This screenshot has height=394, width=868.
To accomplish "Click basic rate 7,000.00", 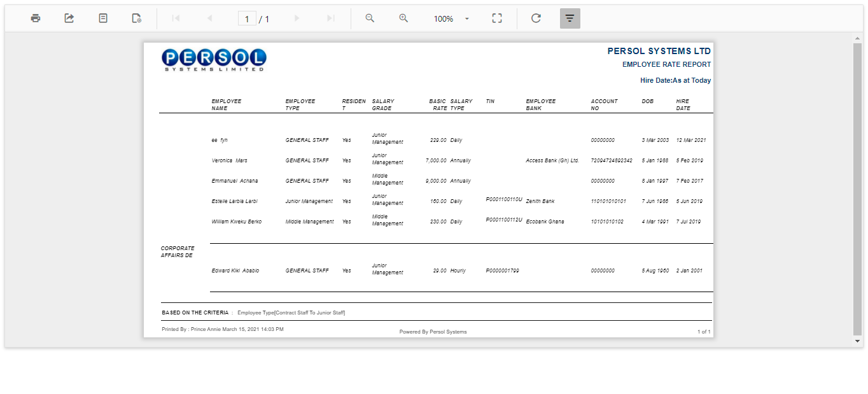I will pyautogui.click(x=436, y=160).
